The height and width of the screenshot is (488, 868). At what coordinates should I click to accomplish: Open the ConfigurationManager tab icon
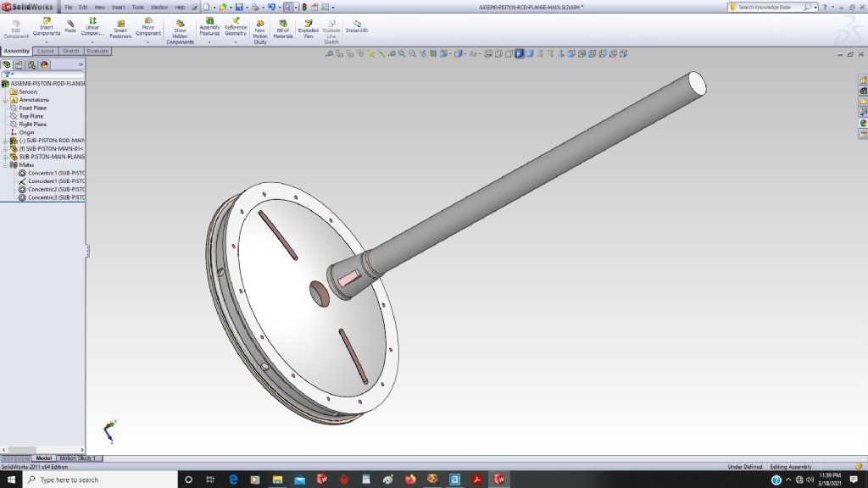click(31, 64)
